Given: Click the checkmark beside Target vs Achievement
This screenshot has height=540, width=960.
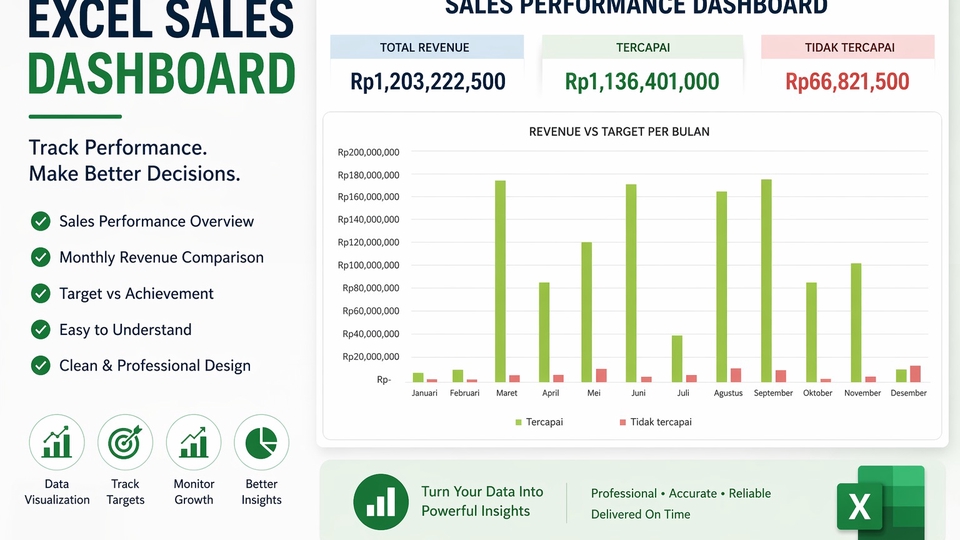Looking at the screenshot, I should [40, 293].
